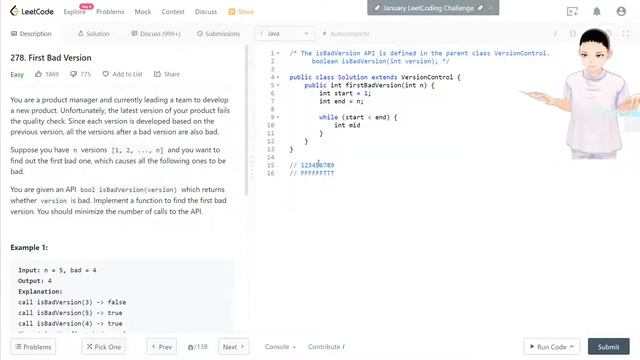Expand the Run Code options arrow
This screenshot has width=640, height=360.
coord(572,347)
